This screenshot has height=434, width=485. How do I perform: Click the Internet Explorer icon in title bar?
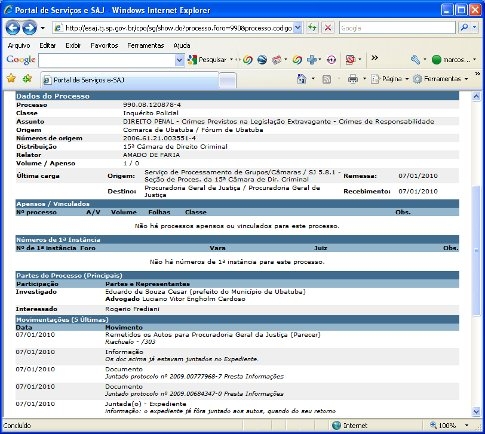[8, 10]
